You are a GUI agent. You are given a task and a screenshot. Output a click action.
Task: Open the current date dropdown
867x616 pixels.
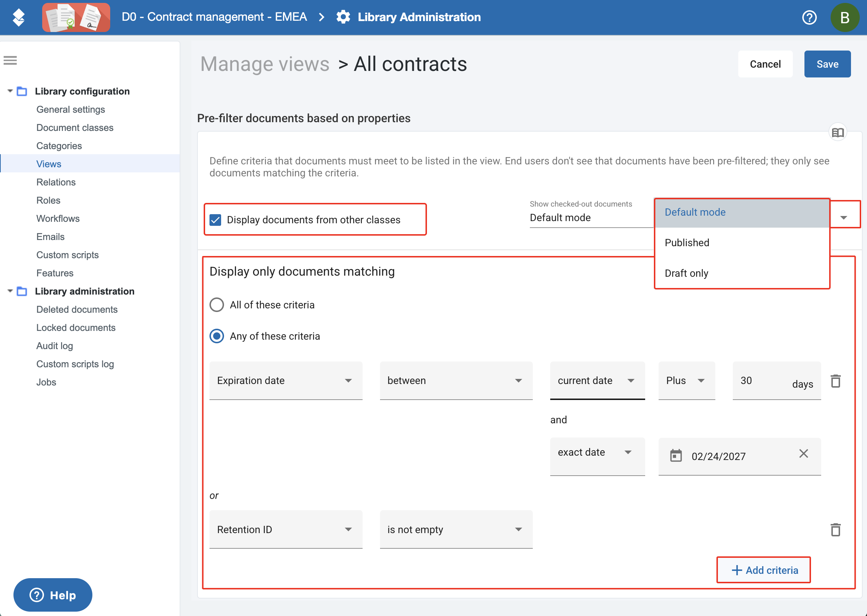pyautogui.click(x=598, y=380)
